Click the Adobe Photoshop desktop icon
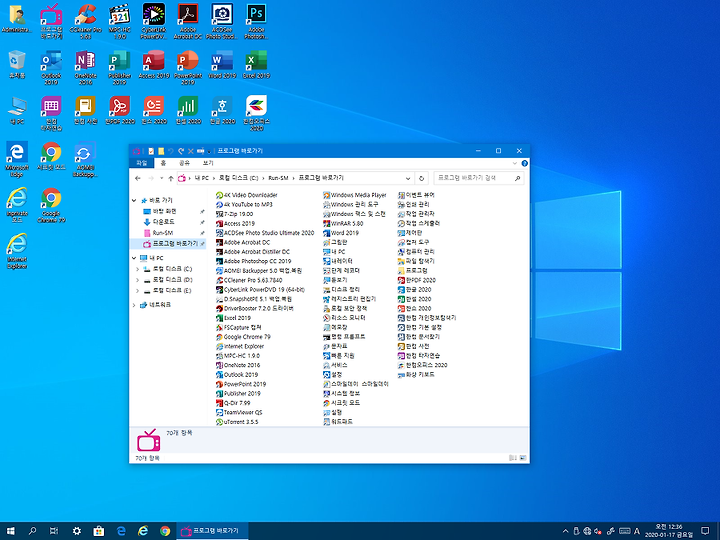 (x=256, y=21)
